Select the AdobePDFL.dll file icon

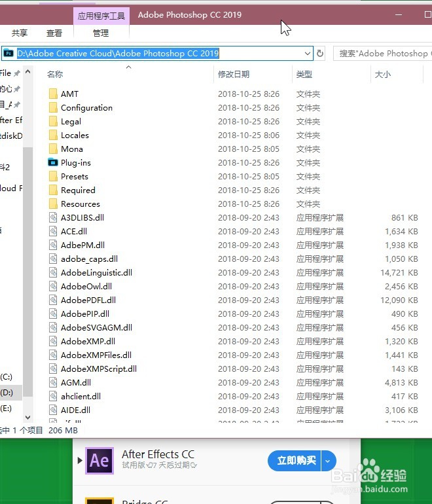coord(53,300)
